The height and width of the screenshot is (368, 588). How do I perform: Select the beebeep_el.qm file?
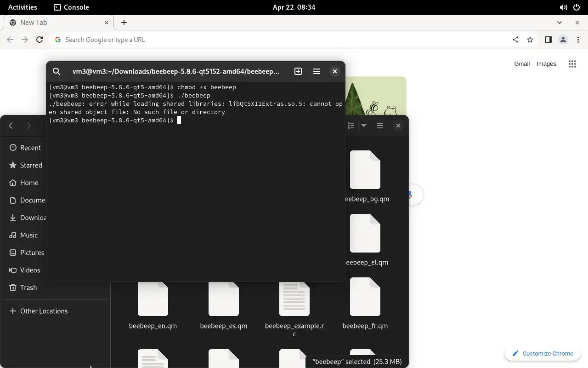tap(366, 240)
